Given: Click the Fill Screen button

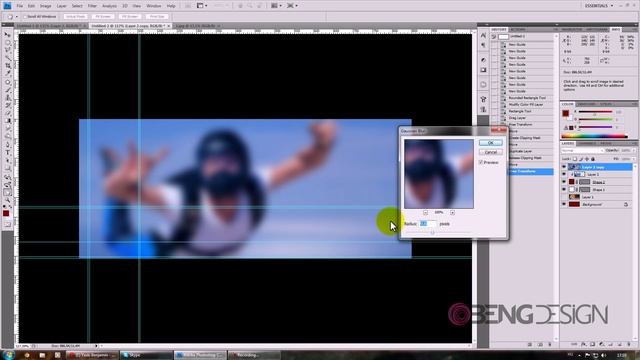Looking at the screenshot, I should pos(130,17).
